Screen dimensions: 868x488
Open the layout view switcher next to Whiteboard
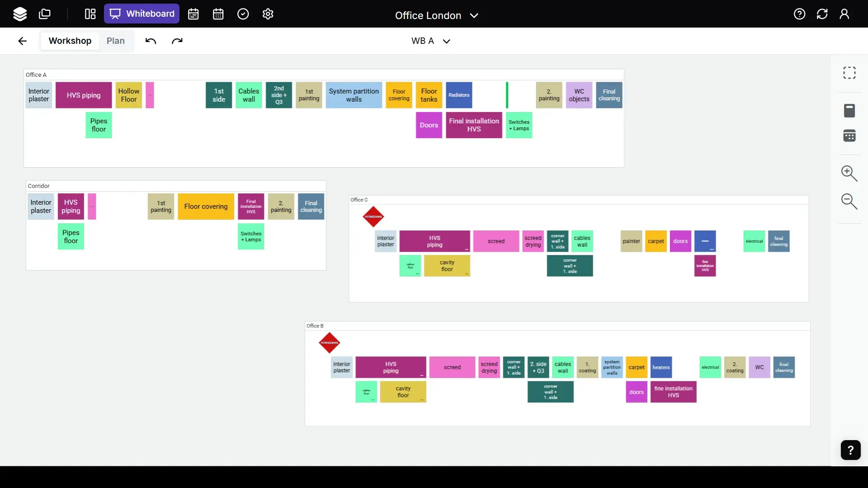pyautogui.click(x=90, y=14)
